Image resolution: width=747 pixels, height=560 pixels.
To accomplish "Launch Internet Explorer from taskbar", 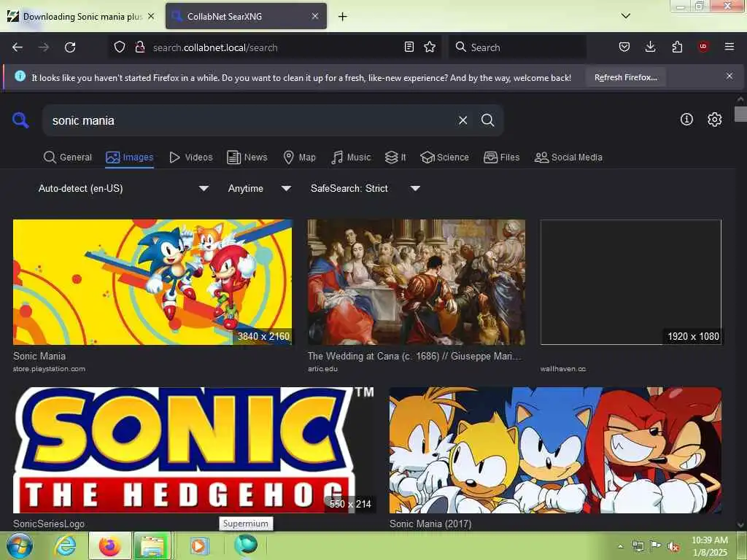I will click(x=65, y=545).
